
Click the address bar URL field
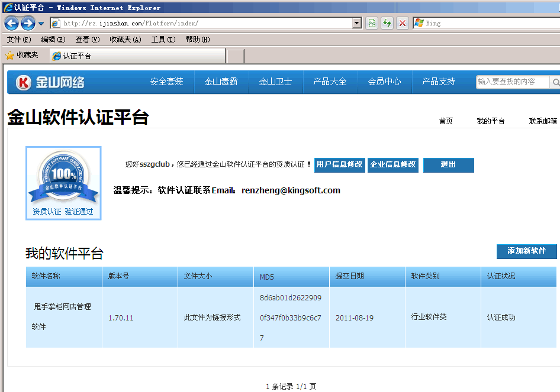[202, 23]
